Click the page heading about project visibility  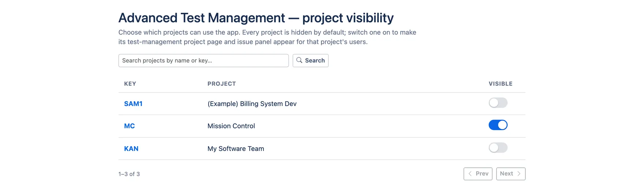pyautogui.click(x=256, y=18)
